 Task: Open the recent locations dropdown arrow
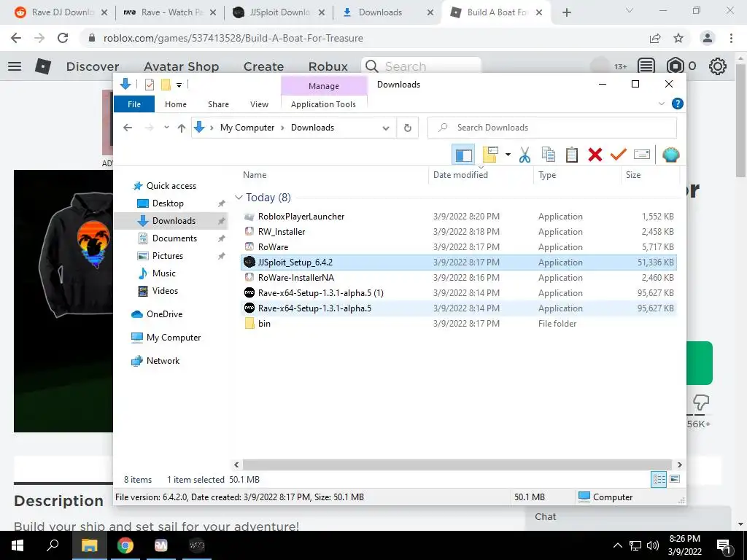(x=166, y=128)
